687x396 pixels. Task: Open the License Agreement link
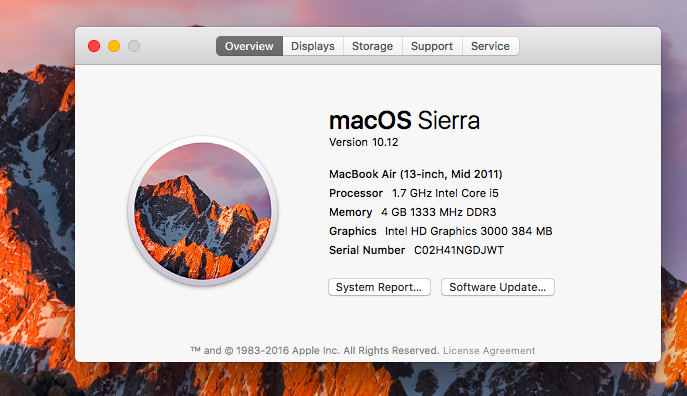[489, 350]
